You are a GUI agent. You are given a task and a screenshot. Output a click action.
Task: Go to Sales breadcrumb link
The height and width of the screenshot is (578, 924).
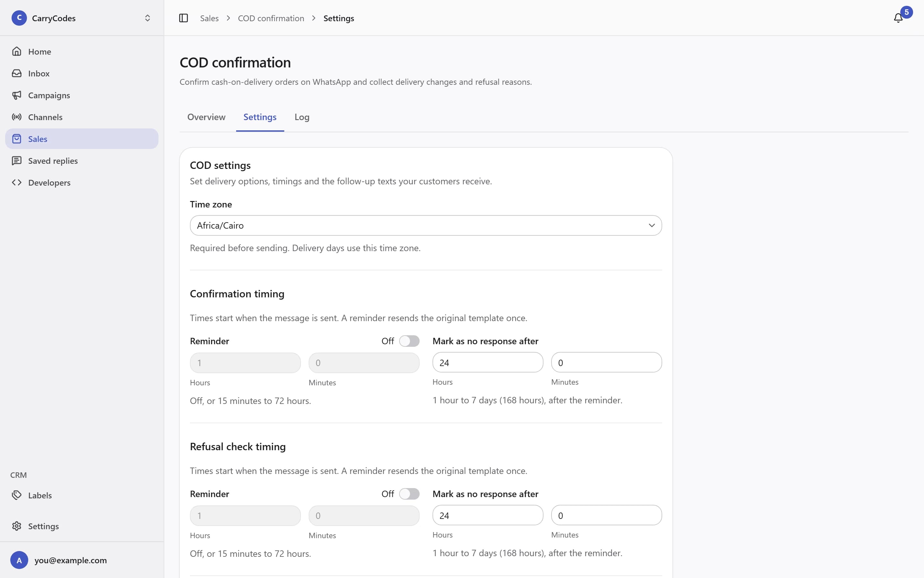(x=209, y=18)
